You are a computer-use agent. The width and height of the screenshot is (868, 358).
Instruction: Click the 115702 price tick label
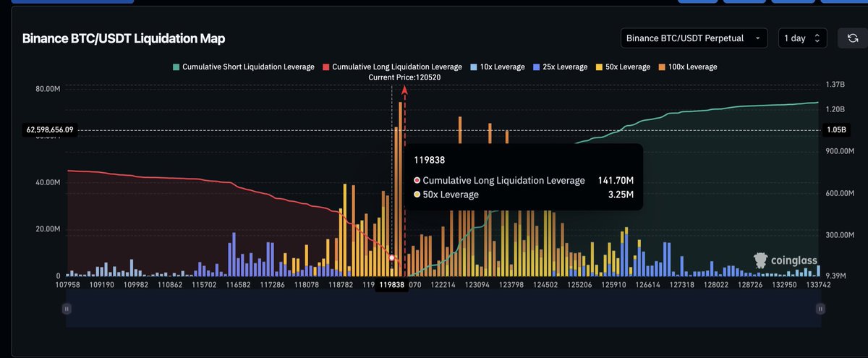click(x=204, y=285)
